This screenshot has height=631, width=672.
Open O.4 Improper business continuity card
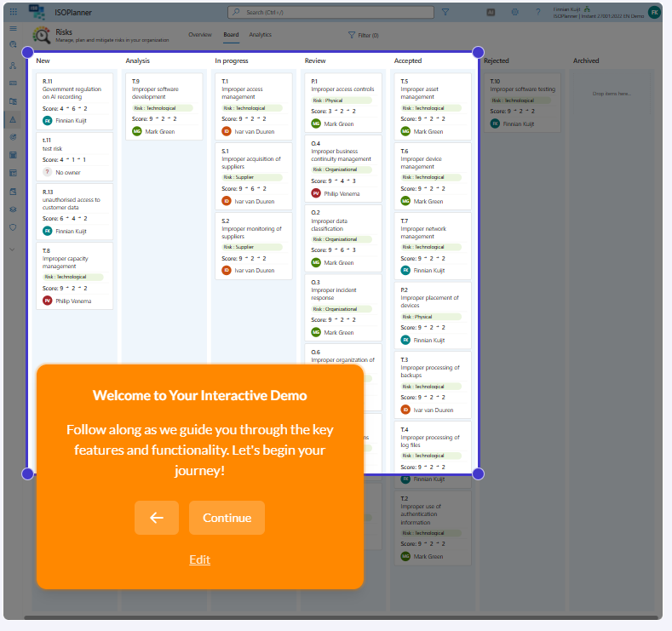(343, 169)
